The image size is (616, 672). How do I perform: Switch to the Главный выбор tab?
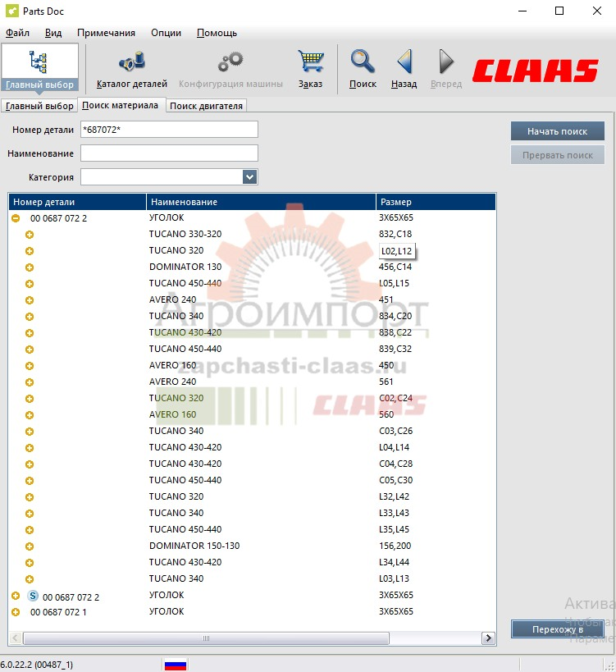coord(39,106)
